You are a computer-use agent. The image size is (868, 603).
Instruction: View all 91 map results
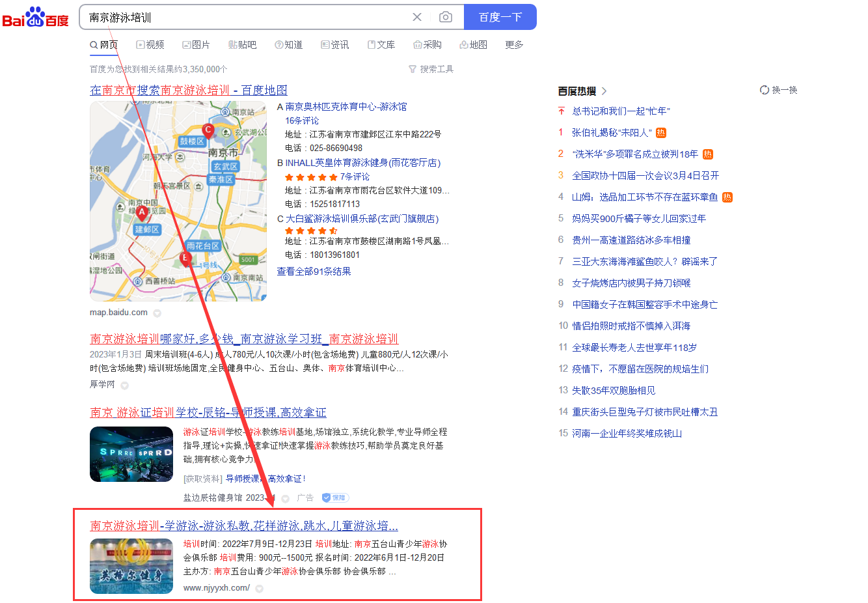pyautogui.click(x=314, y=272)
